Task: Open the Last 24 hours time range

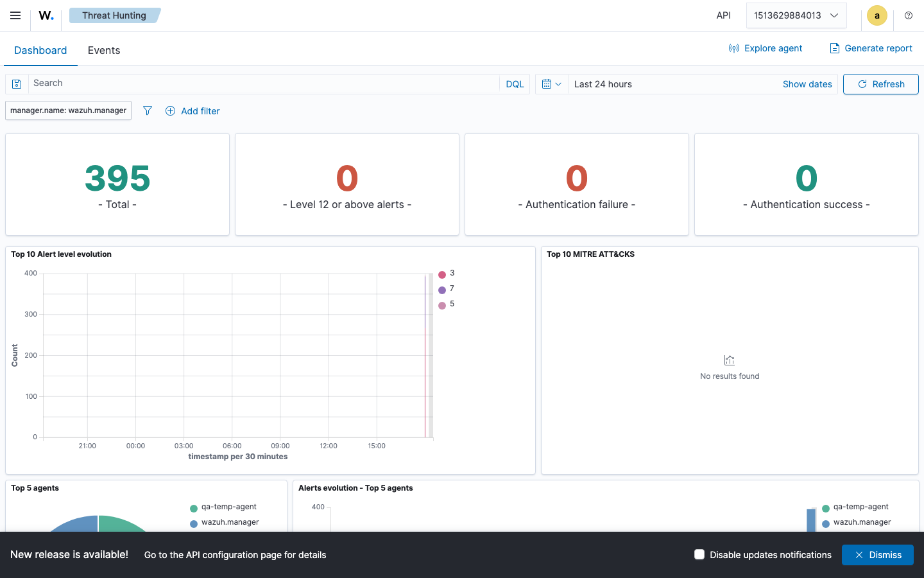Action: click(x=603, y=84)
